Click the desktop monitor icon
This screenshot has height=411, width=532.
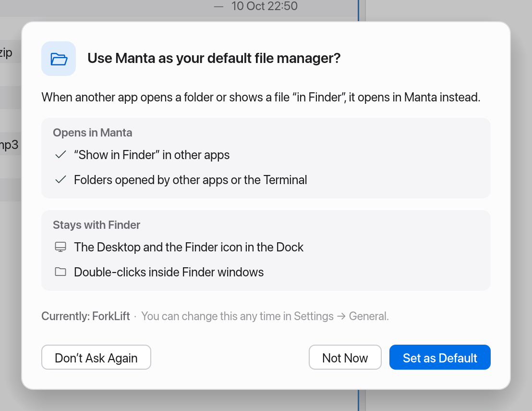60,247
